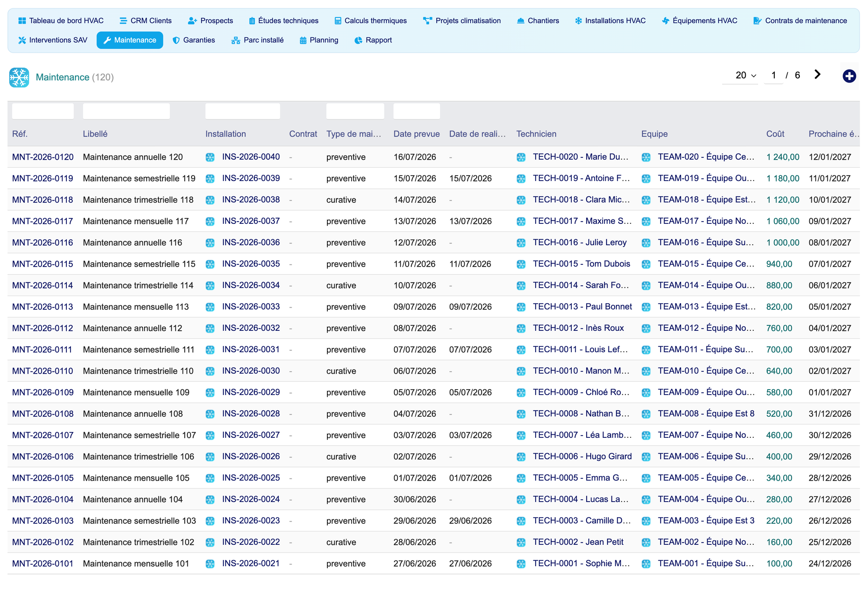Click the snowflake icon beside TEAM-003 - Équipe Est 3
The height and width of the screenshot is (609, 868).
tap(646, 521)
